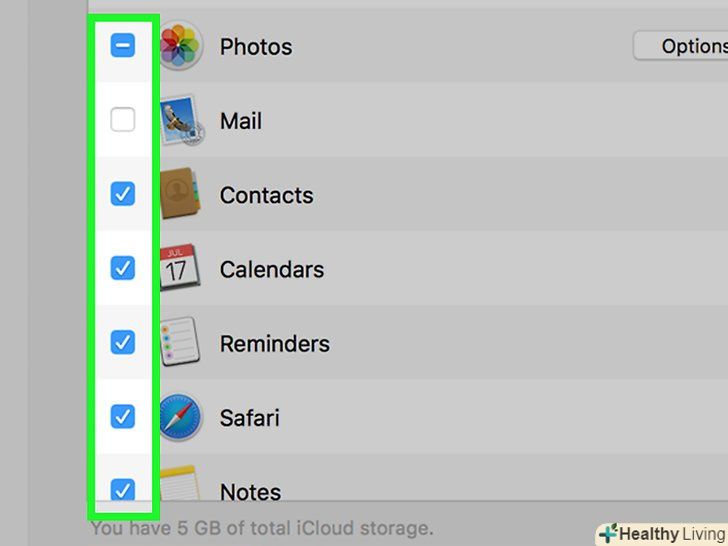
Task: Select the Calendars row label
Action: (272, 269)
